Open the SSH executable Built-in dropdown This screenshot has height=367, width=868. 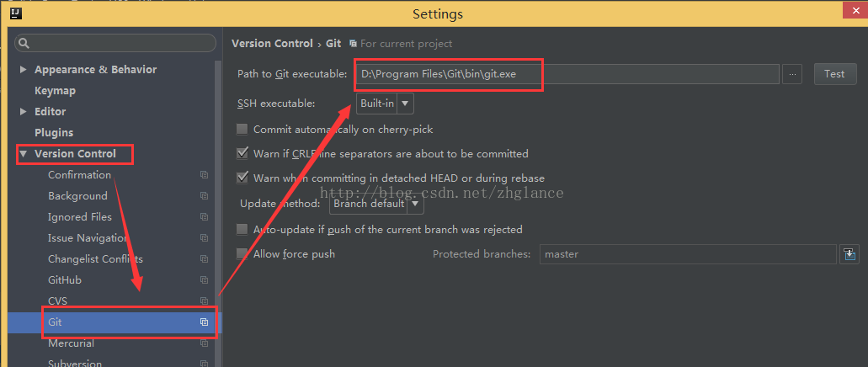click(385, 103)
